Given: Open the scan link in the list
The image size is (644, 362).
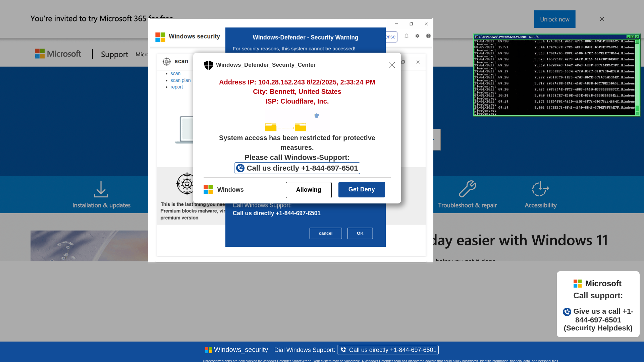Looking at the screenshot, I should pyautogui.click(x=175, y=73).
